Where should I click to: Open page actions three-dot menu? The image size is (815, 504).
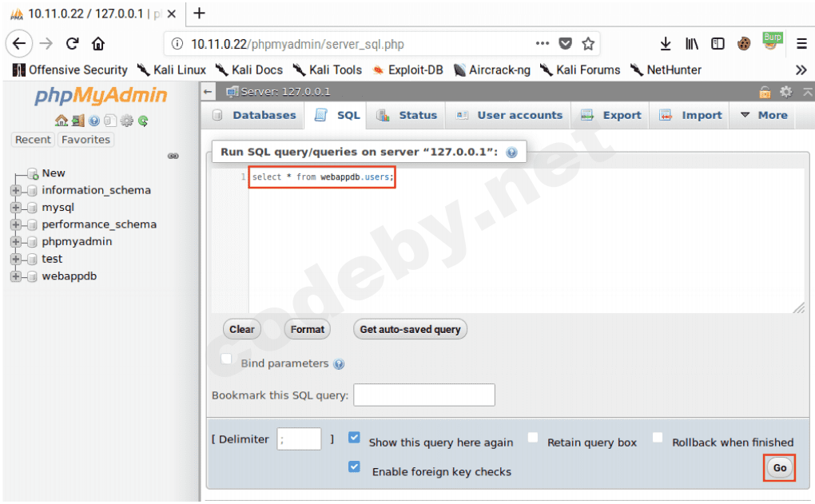[542, 44]
